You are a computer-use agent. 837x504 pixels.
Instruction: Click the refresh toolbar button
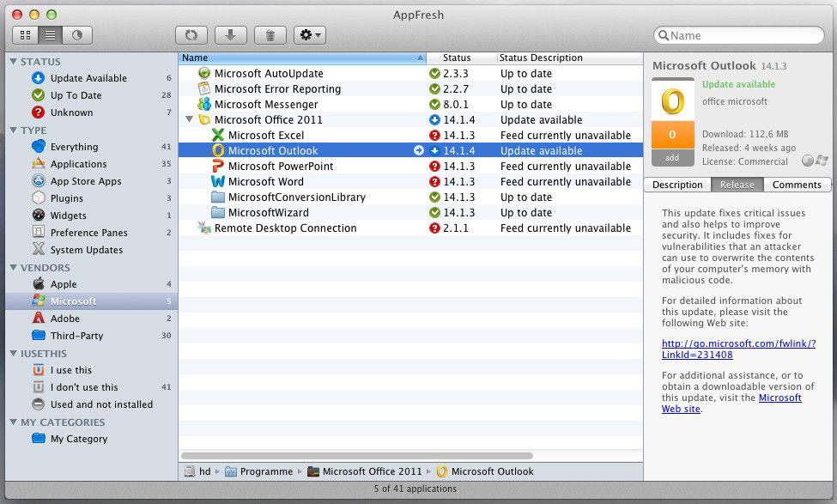point(191,35)
